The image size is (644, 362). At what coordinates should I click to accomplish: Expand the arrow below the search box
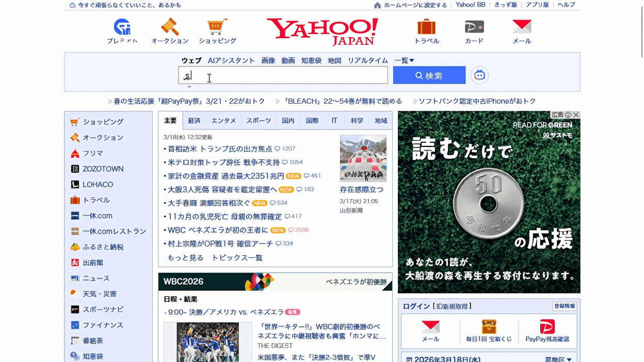(189, 87)
